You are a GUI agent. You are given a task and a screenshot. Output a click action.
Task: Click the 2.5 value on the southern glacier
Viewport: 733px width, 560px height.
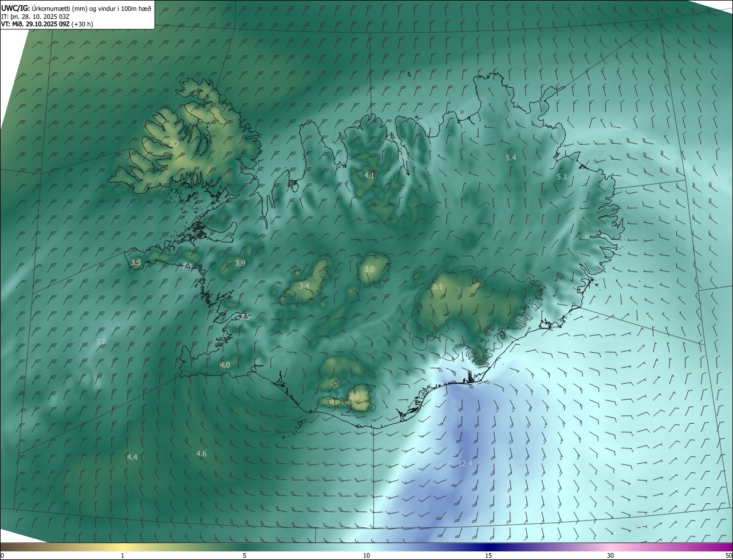354,396
